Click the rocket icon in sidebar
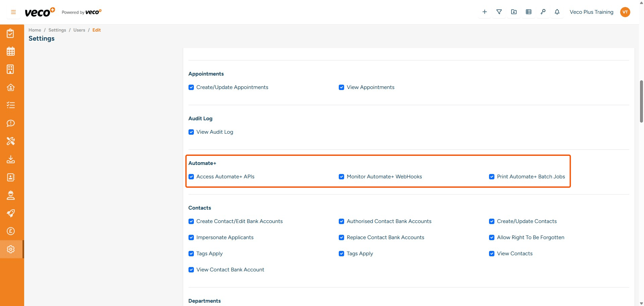Viewport: 644px width, 306px height. 11,213
